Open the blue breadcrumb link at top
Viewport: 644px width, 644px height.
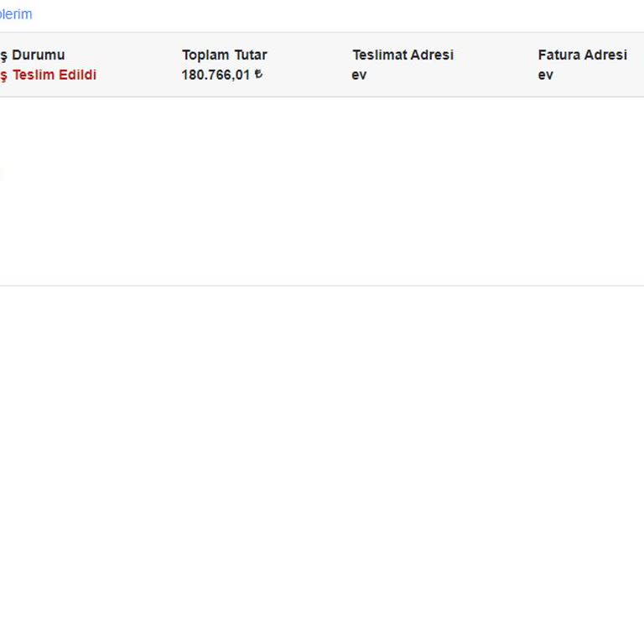point(16,14)
